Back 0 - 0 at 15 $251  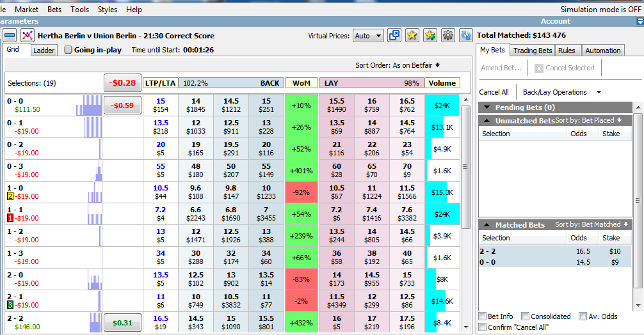[266, 105]
